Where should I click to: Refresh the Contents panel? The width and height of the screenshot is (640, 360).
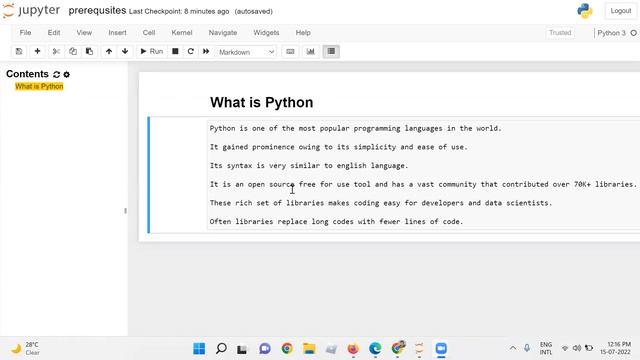tap(56, 74)
